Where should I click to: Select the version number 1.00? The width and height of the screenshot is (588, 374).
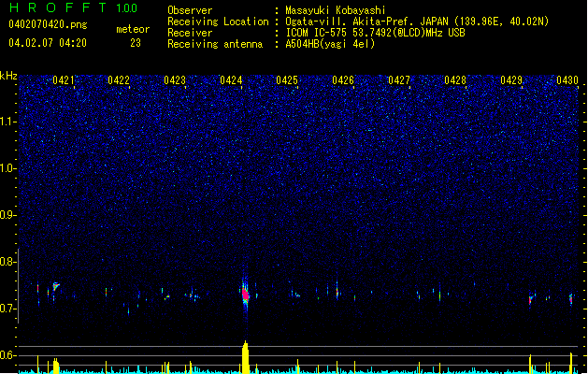[127, 8]
